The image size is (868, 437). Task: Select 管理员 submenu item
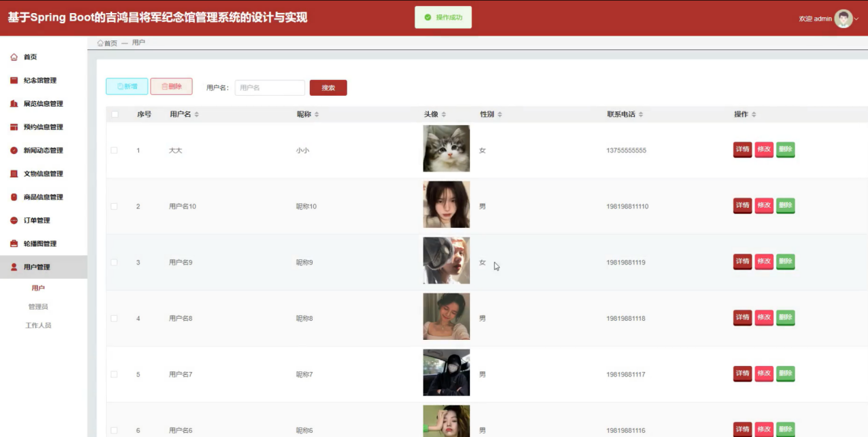(38, 307)
